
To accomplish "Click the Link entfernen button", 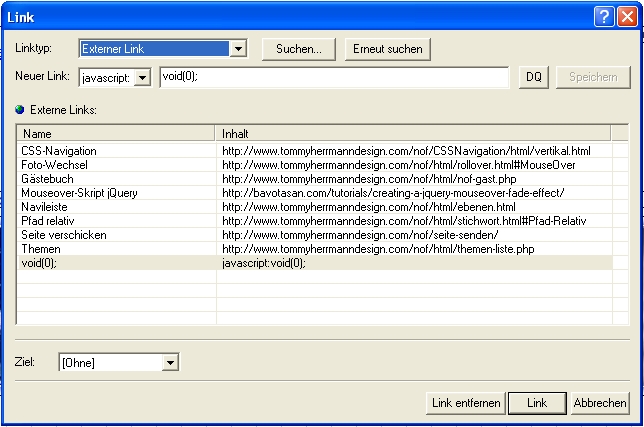I will point(465,402).
